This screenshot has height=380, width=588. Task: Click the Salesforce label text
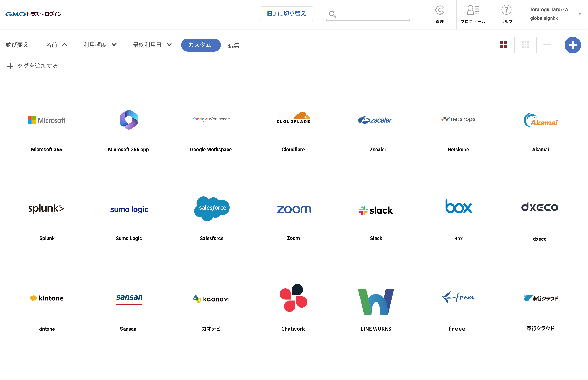(x=212, y=238)
